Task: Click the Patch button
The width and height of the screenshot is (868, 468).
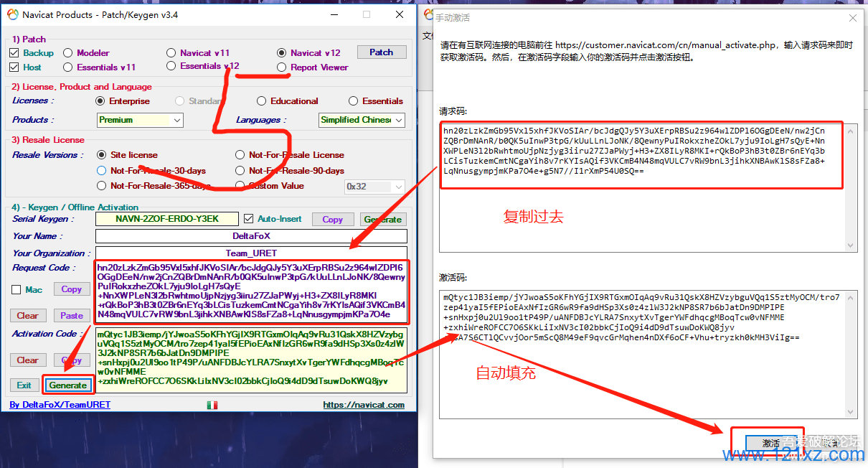Action: pyautogui.click(x=381, y=52)
